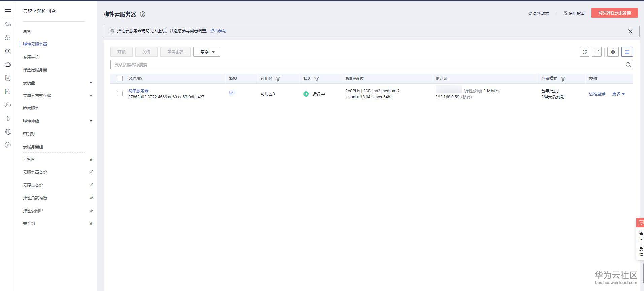Image resolution: width=644 pixels, height=291 pixels.
Task: Click the server ID 87863b02-3722-4666-ad63-ea63f0dbe427
Action: (166, 97)
